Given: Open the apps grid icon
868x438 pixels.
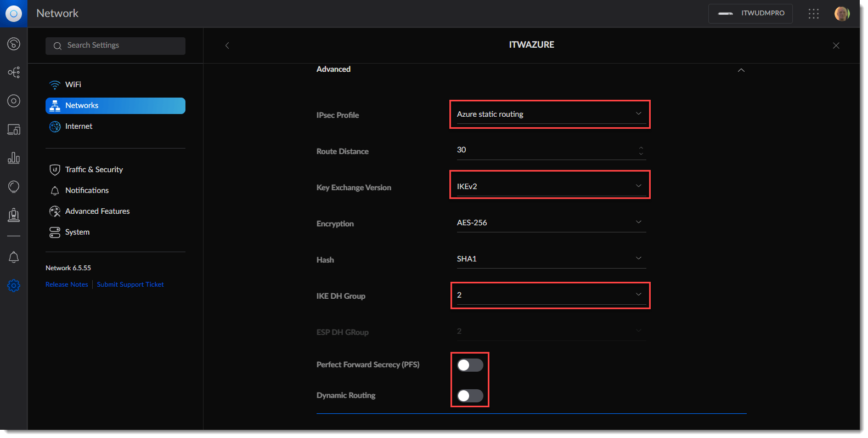Looking at the screenshot, I should [814, 14].
